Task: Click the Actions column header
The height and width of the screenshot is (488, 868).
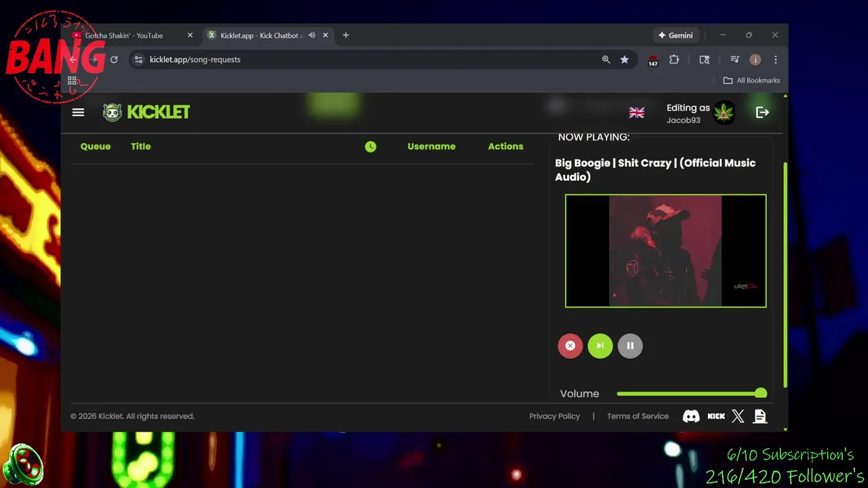Action: (506, 146)
